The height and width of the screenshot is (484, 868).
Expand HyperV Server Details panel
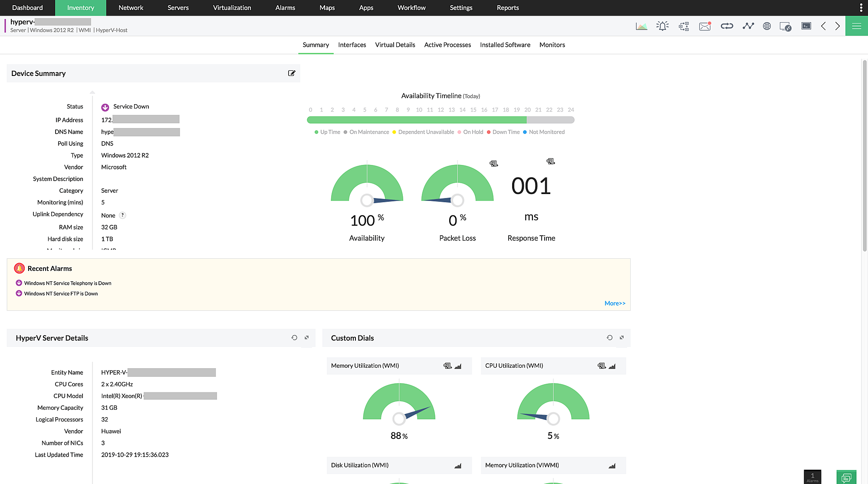pyautogui.click(x=306, y=338)
